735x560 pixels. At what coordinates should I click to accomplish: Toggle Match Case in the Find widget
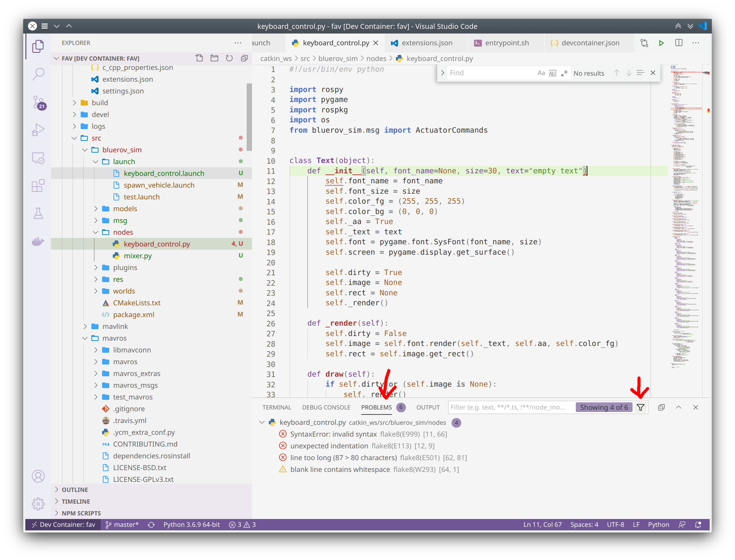coord(541,73)
